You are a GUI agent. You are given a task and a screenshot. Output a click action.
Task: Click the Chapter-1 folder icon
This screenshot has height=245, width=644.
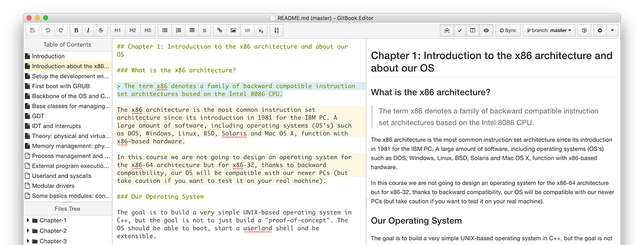click(x=34, y=220)
